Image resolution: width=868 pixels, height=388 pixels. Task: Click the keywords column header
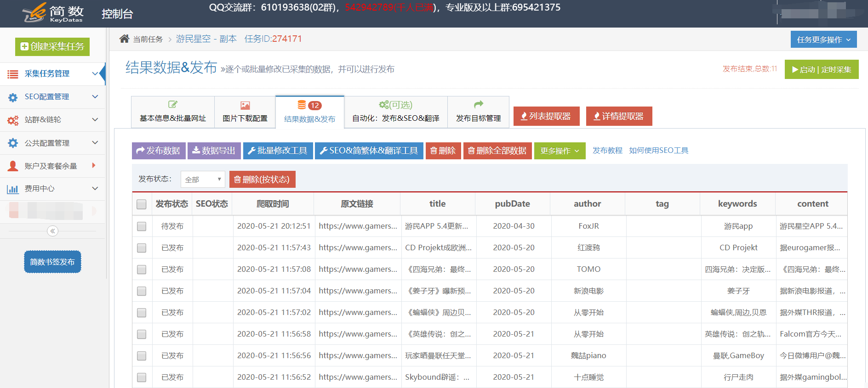(737, 204)
